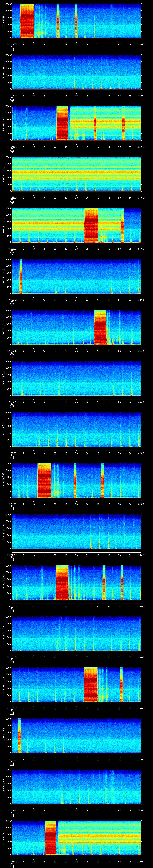Click the 31:00 end time label

pyautogui.click(x=141, y=453)
